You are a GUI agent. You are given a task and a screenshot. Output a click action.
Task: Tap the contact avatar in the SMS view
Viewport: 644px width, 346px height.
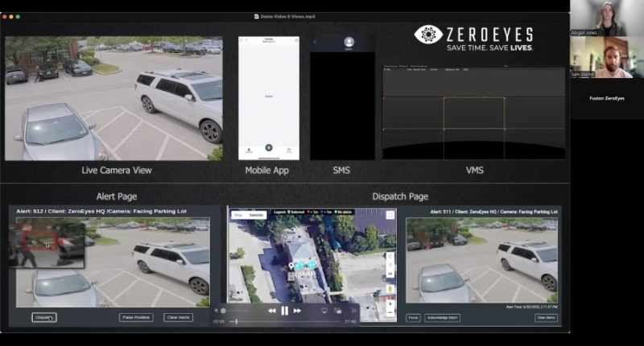pyautogui.click(x=349, y=42)
